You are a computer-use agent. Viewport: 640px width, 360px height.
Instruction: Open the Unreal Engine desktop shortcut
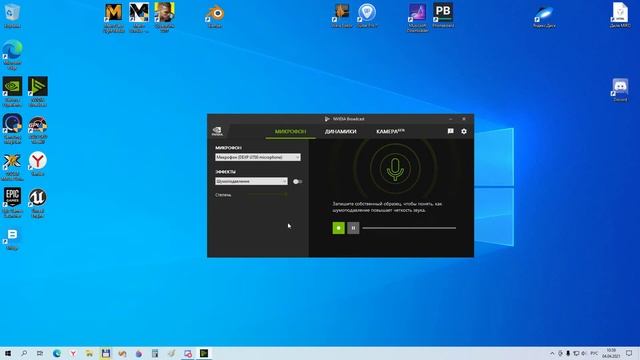38,202
